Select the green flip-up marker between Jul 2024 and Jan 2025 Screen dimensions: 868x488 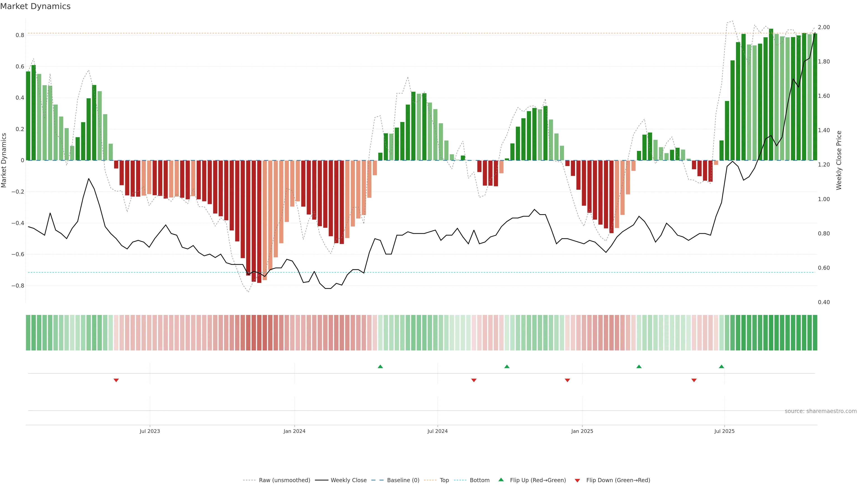tap(507, 366)
